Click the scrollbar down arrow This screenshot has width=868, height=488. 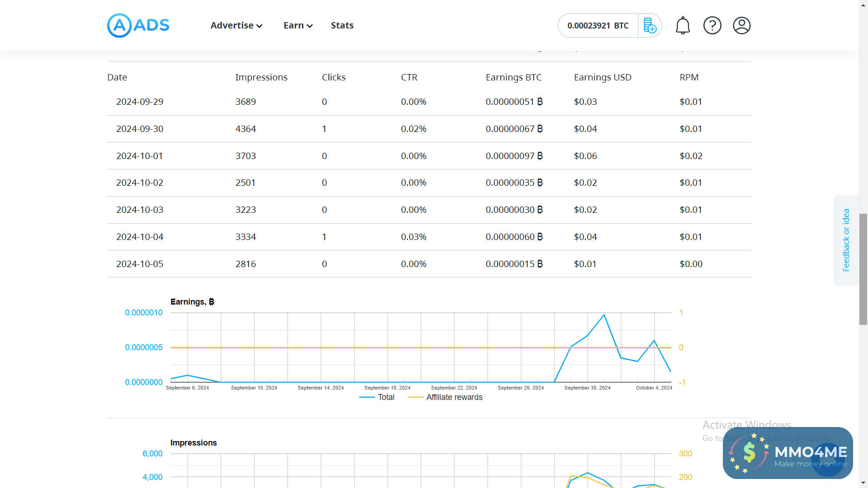[863, 483]
